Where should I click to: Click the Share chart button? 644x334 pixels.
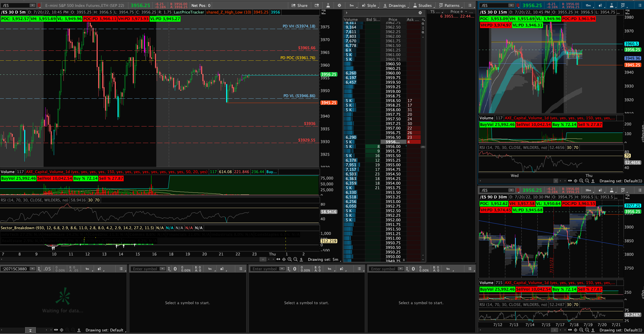[x=299, y=5]
